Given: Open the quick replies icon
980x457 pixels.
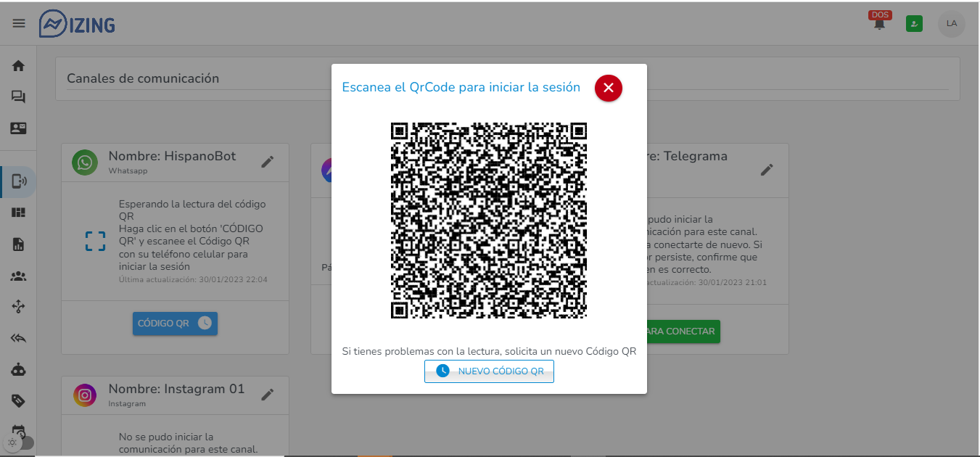Looking at the screenshot, I should coord(18,338).
